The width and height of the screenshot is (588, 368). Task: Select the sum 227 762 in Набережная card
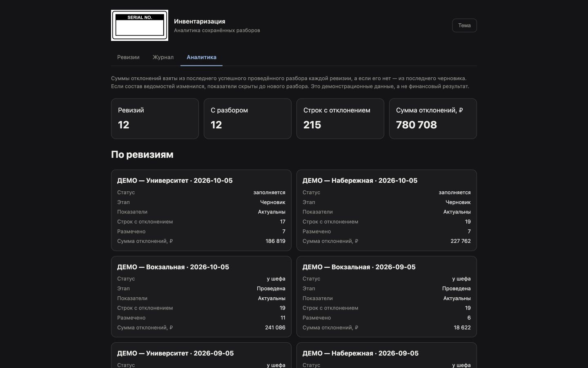pos(461,241)
